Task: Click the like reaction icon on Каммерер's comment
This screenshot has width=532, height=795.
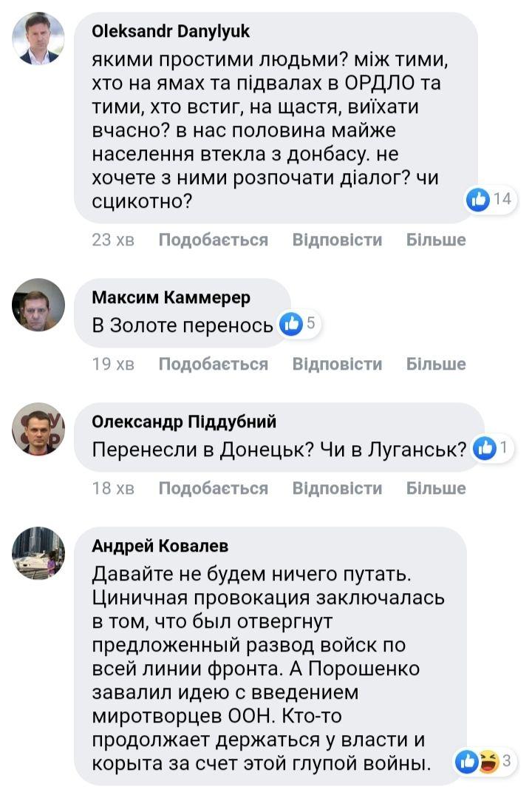Action: pyautogui.click(x=292, y=323)
